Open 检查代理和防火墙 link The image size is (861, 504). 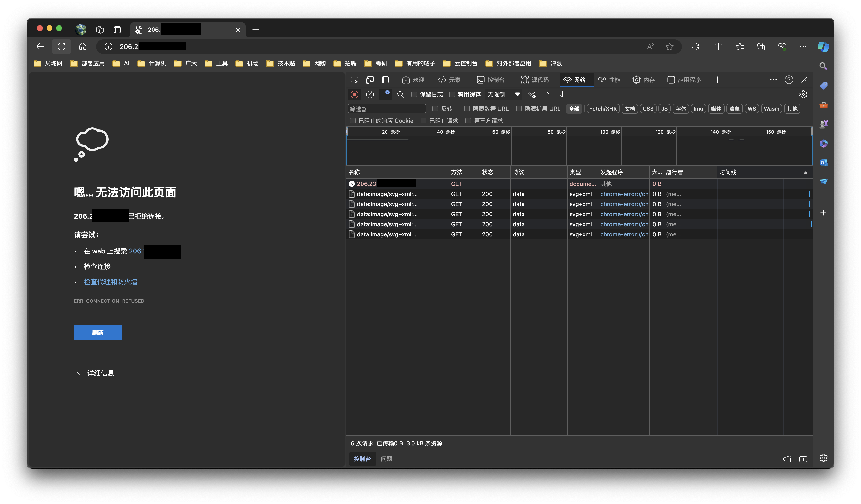point(110,282)
